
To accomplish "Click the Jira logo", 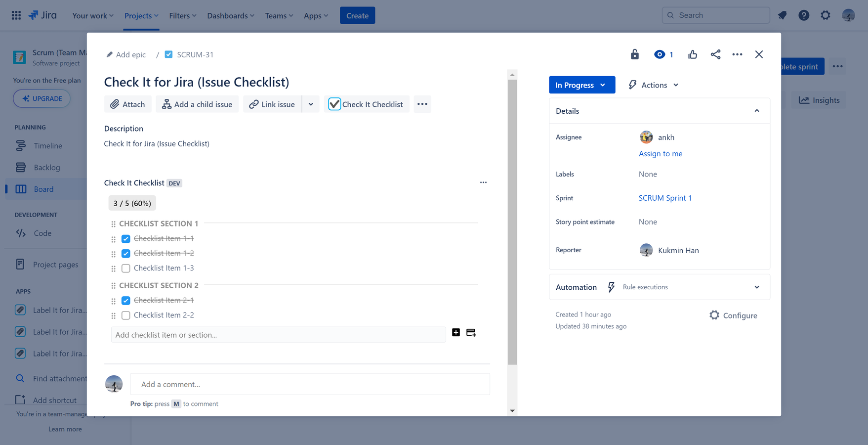I will coord(42,15).
